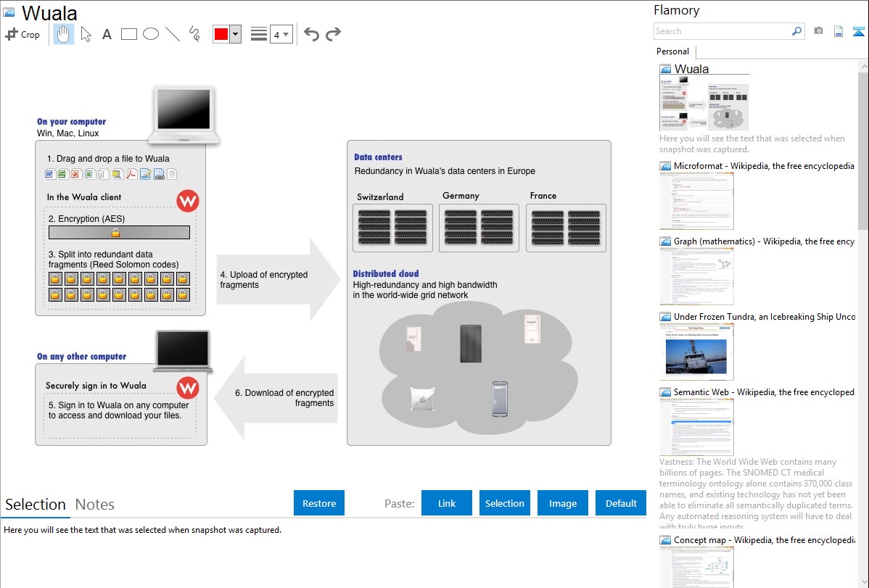Click the line thickness stripes icon
869x588 pixels.
[x=259, y=34]
